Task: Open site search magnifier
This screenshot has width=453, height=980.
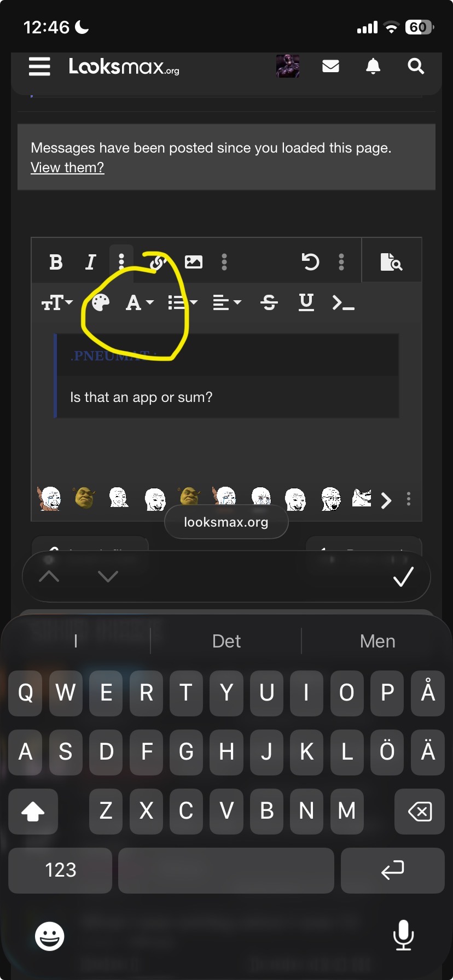Action: point(416,66)
